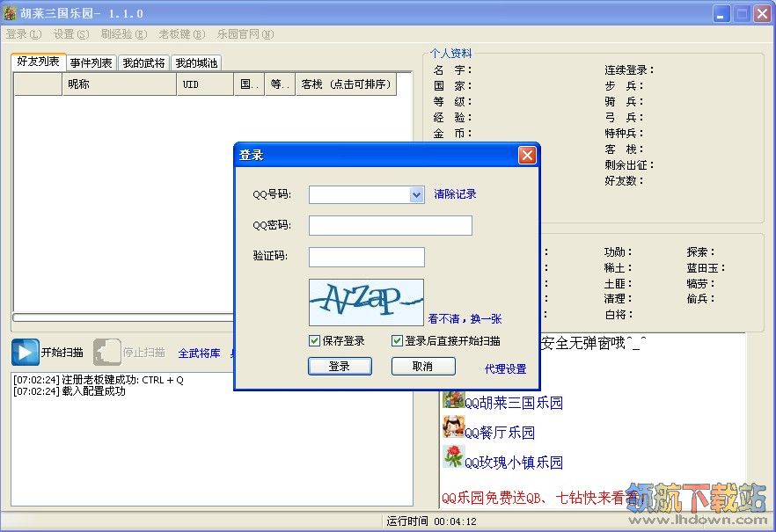776x532 pixels.
Task: Click the captcha image to refresh it
Action: coord(366,302)
